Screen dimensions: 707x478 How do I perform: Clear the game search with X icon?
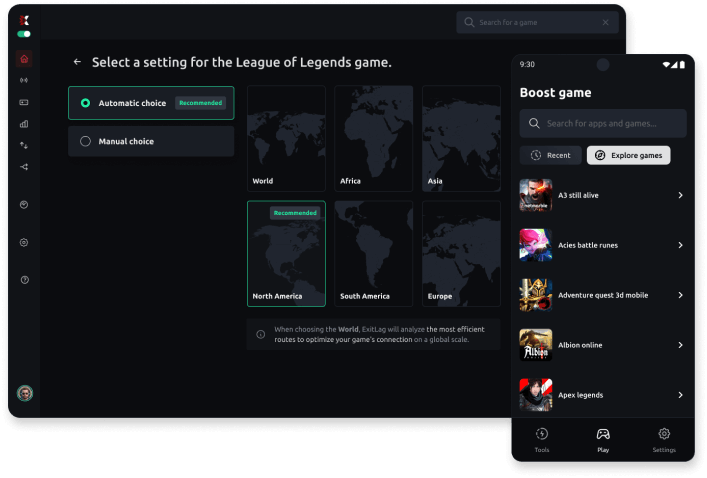pos(605,22)
